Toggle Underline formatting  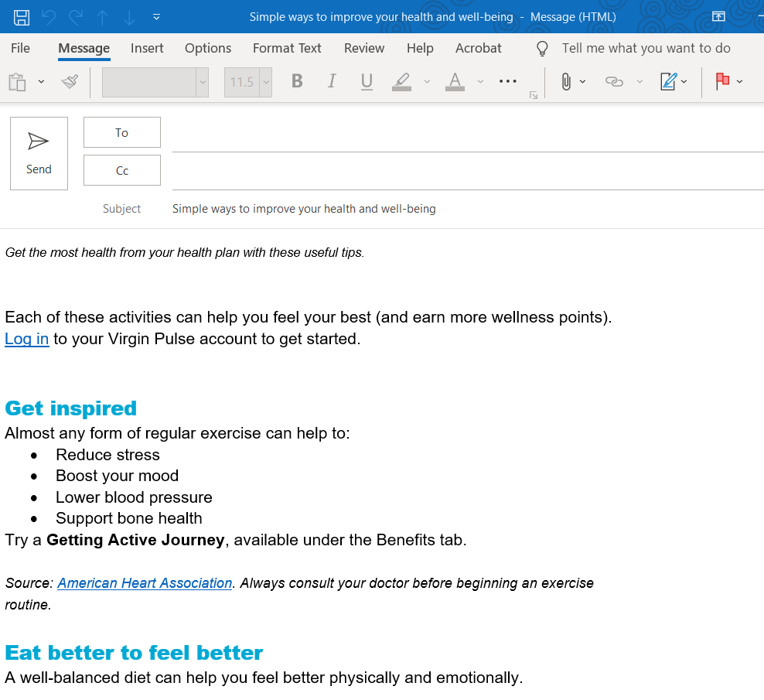tap(367, 82)
